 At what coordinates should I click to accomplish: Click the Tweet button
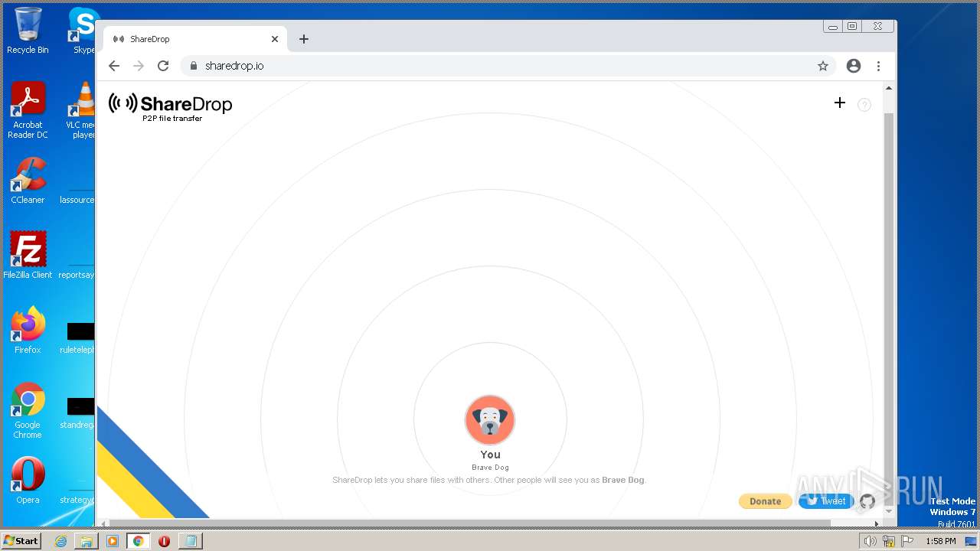(x=825, y=501)
